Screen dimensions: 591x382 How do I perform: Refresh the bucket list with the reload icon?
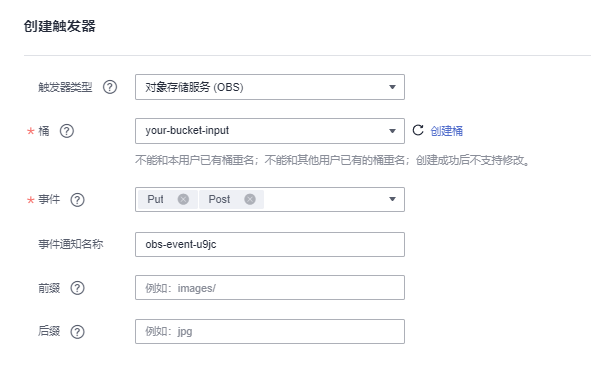click(418, 130)
